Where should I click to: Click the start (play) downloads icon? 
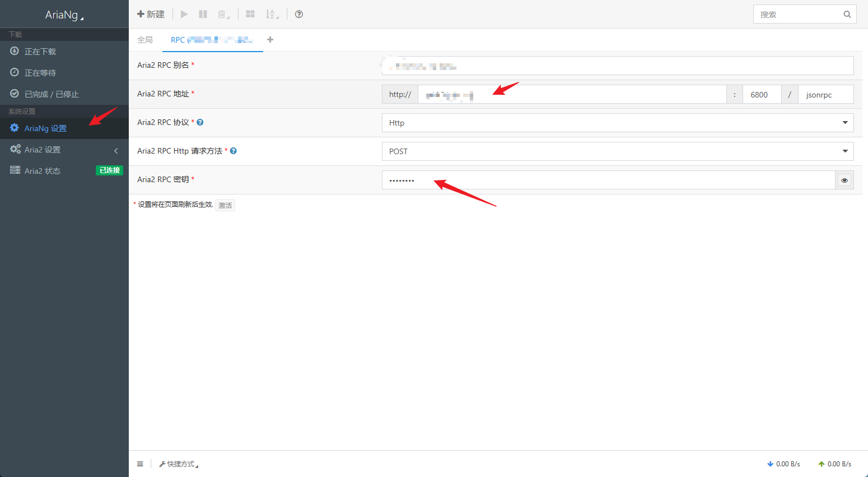184,14
